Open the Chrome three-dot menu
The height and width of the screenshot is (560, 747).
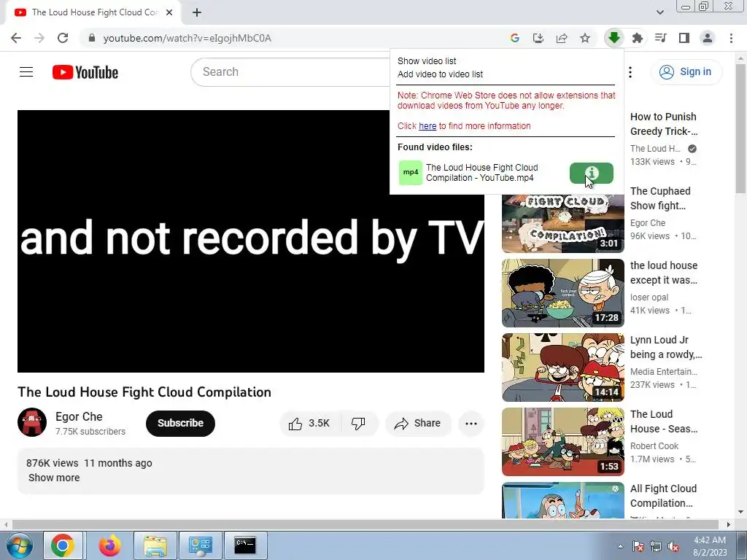pyautogui.click(x=731, y=38)
